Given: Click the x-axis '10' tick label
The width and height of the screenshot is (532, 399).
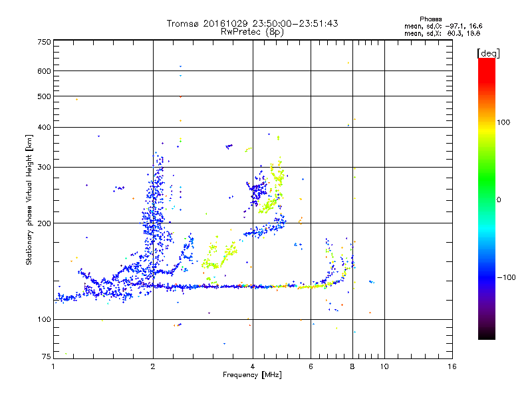Looking at the screenshot, I should pos(384,366).
